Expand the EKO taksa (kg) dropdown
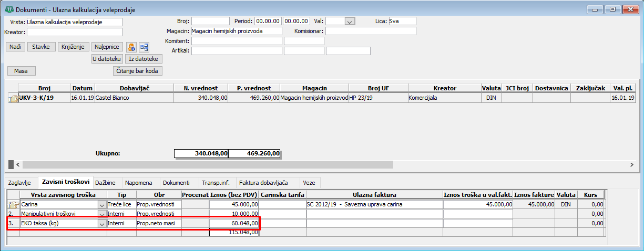Image resolution: width=644 pixels, height=251 pixels. pyautogui.click(x=101, y=224)
